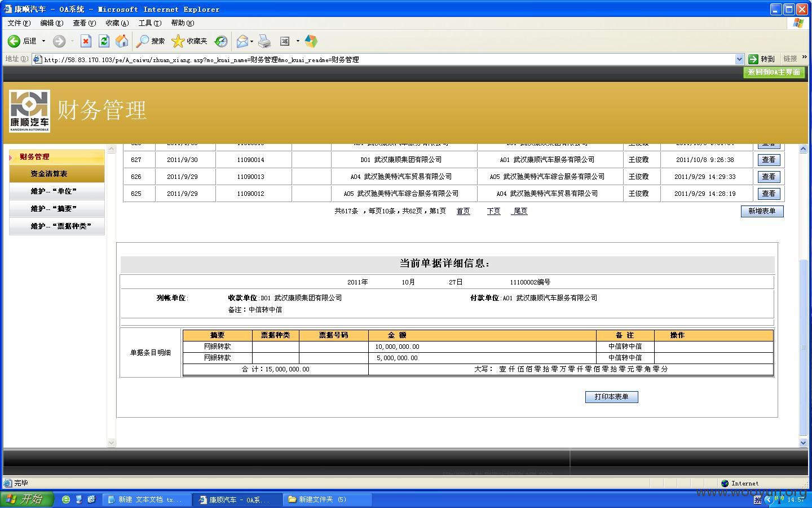Open Forward button history dropdown arrow
Image resolution: width=812 pixels, height=508 pixels.
coord(72,41)
